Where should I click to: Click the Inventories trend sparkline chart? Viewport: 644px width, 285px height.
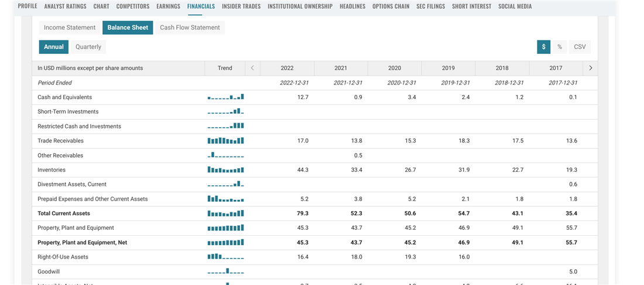click(x=225, y=170)
